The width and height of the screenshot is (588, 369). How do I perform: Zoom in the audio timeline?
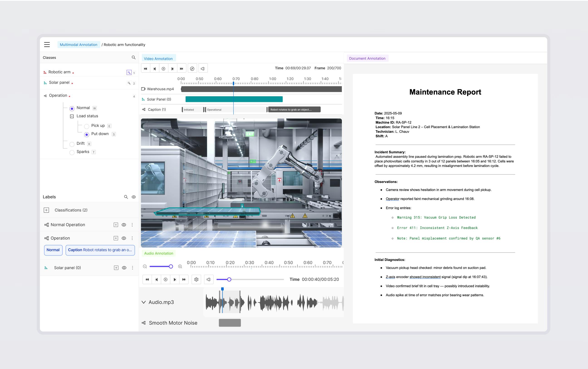click(180, 266)
